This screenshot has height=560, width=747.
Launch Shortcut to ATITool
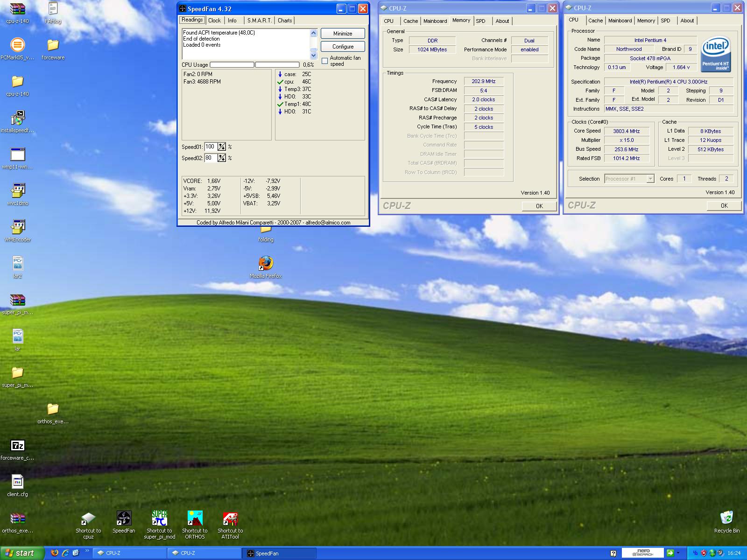(230, 525)
